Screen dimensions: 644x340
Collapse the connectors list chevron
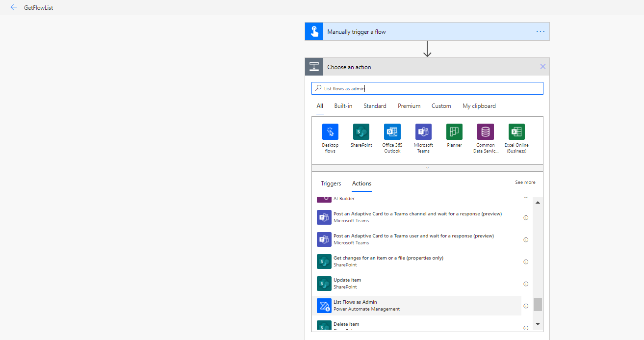point(427,168)
